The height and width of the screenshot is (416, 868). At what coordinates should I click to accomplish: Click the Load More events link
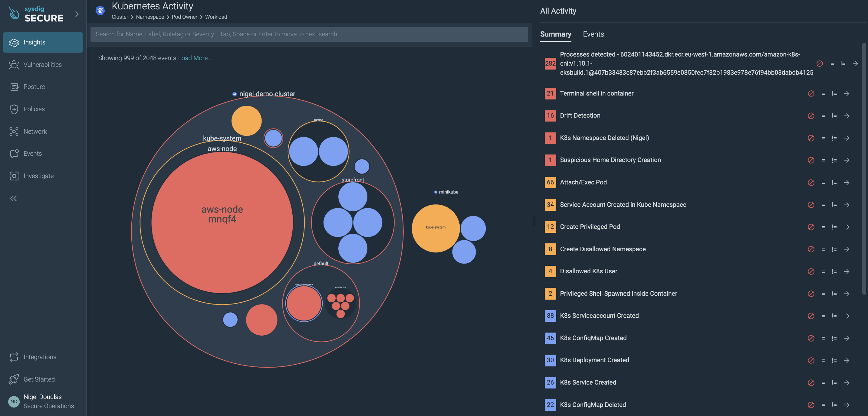pos(195,58)
